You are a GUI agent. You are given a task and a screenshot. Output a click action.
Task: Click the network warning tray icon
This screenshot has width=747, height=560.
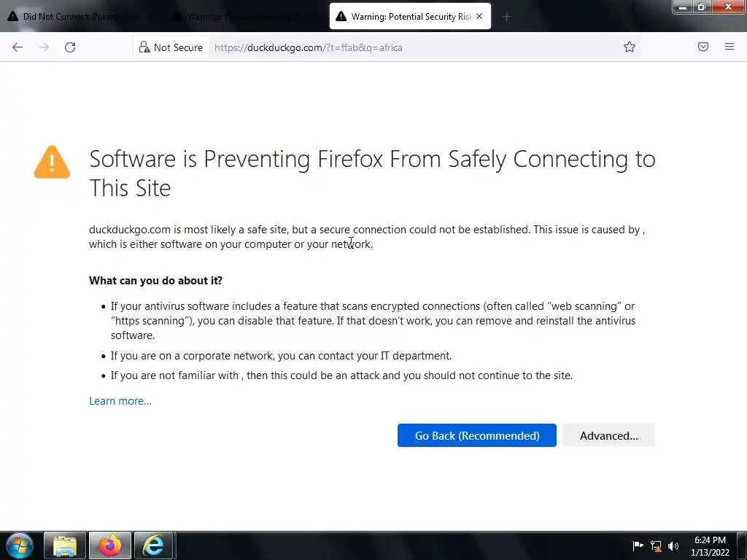point(656,546)
